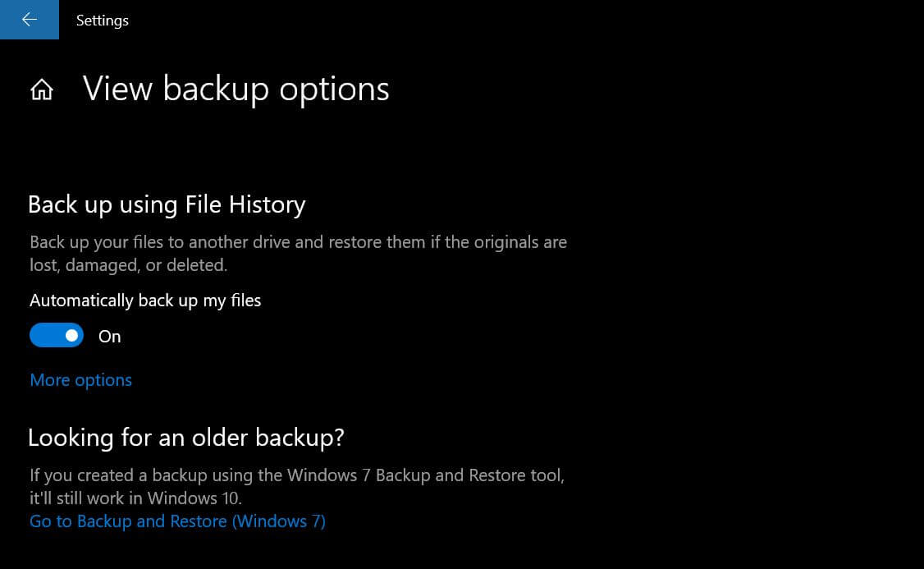Go to Backup and Restore (Windows 7)
This screenshot has width=924, height=569.
pos(177,521)
